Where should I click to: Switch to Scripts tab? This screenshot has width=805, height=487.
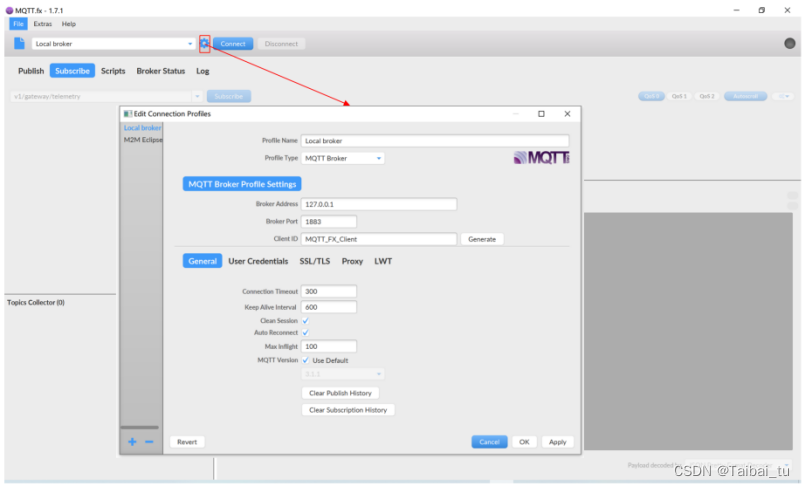click(113, 71)
